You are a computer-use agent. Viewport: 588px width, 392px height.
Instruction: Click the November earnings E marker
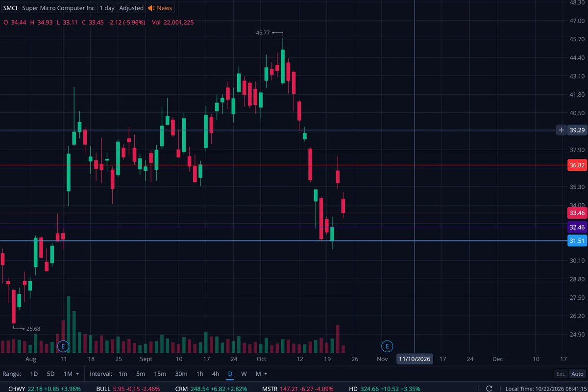click(387, 346)
